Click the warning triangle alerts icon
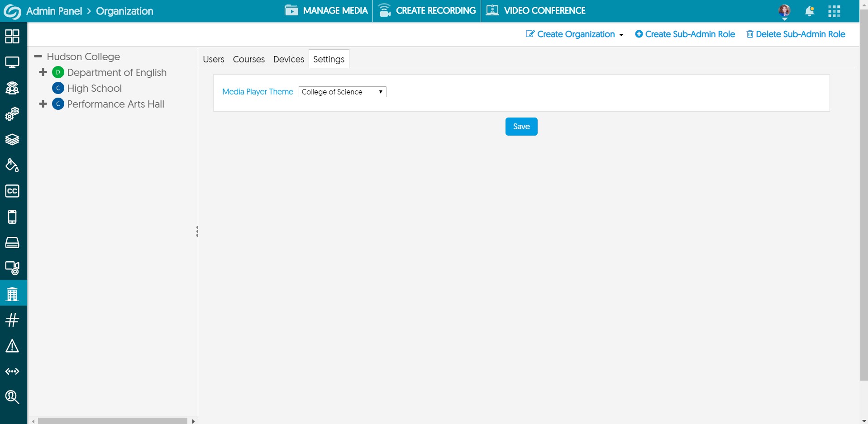The image size is (868, 424). coord(12,346)
